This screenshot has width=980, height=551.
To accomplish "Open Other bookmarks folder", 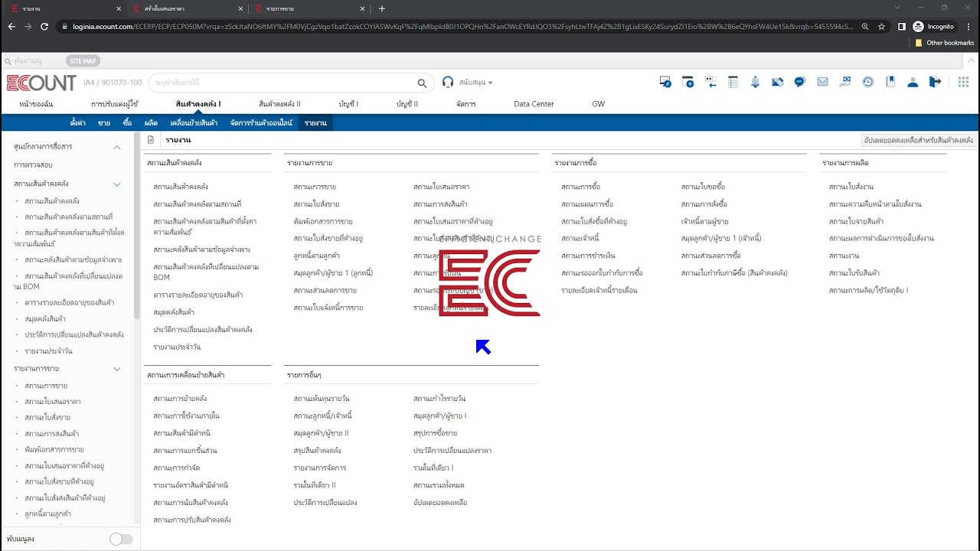I will click(944, 43).
